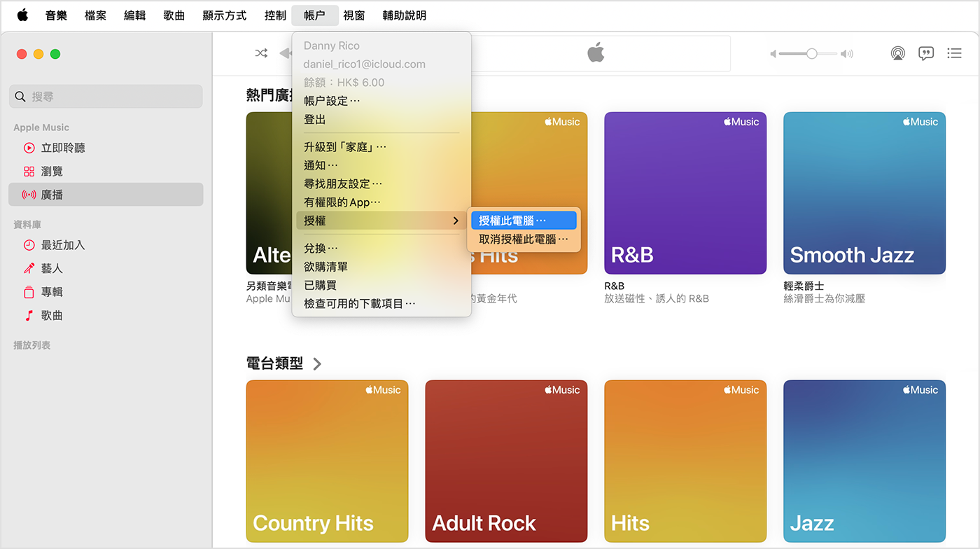Click the 輕柔爵士 station title text
Image resolution: width=980 pixels, height=549 pixels.
click(x=804, y=286)
